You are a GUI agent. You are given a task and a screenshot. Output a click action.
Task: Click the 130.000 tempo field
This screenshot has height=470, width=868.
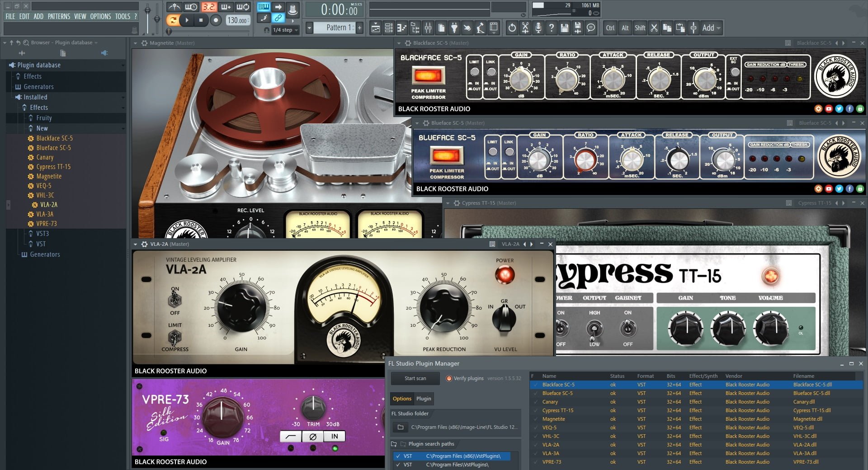click(x=238, y=20)
